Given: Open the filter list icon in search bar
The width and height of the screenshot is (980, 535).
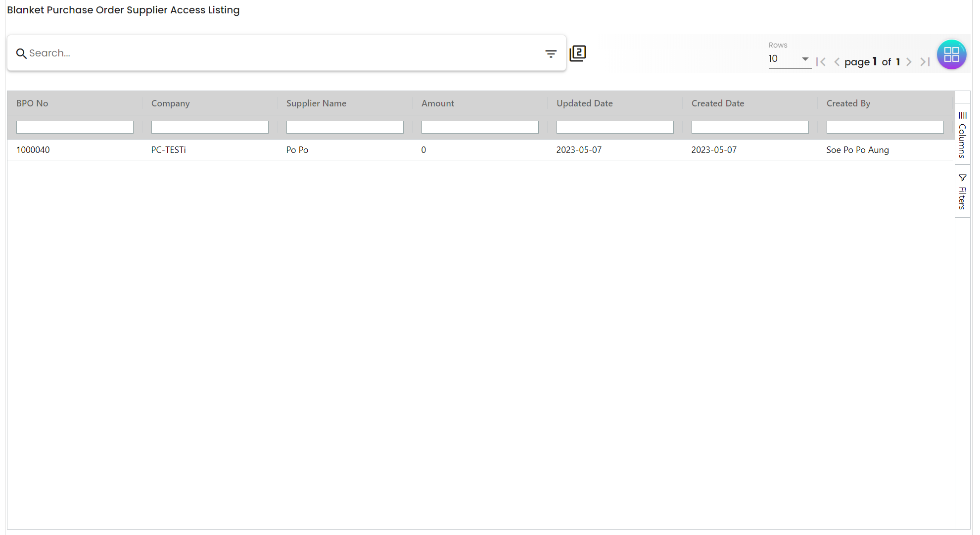Looking at the screenshot, I should coord(551,53).
